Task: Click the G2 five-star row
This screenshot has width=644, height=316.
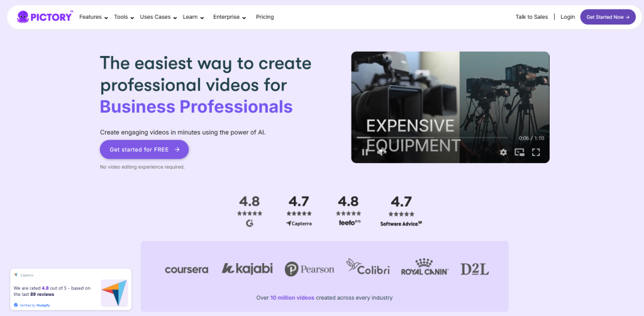Action: click(x=250, y=213)
